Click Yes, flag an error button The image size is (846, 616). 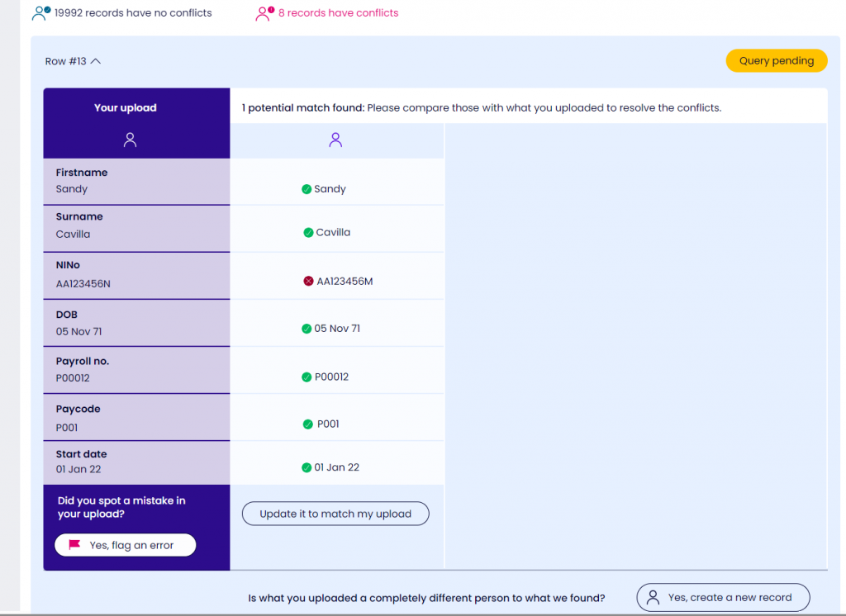pos(126,545)
